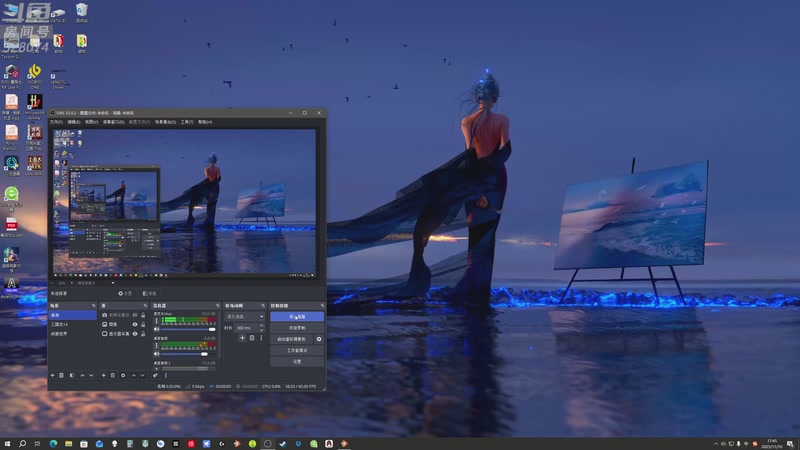Open the 视图(V) menu
800x450 pixels.
tap(91, 122)
